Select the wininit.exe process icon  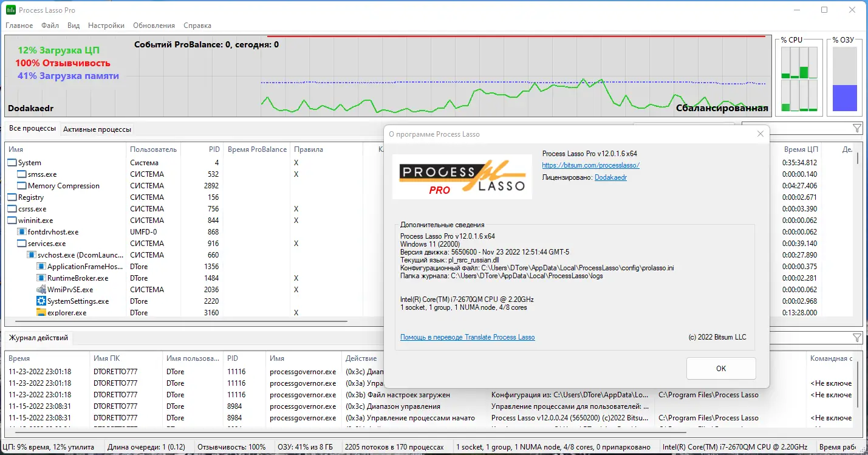(x=12, y=221)
